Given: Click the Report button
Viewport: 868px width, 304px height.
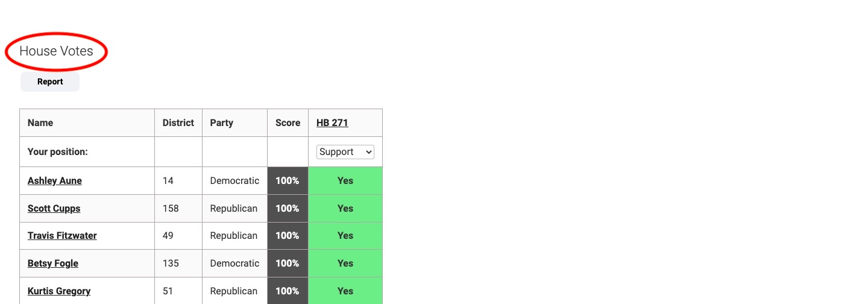Looking at the screenshot, I should pos(50,82).
